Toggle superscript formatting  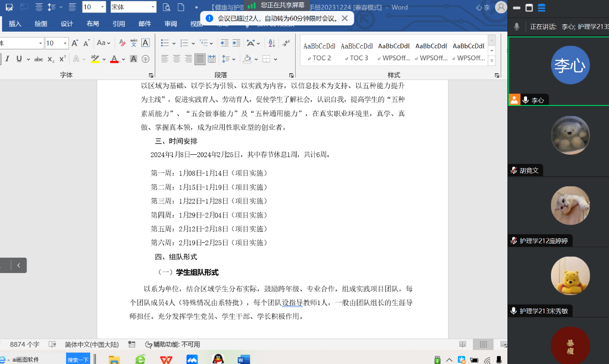(62, 59)
